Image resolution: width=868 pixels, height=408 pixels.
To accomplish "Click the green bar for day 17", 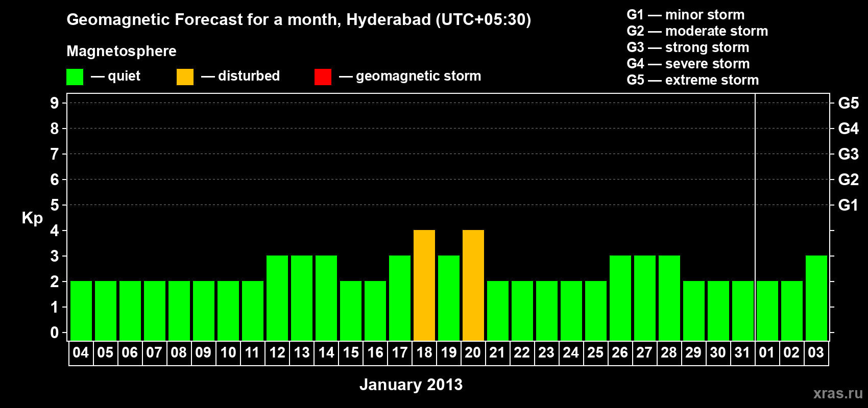I will (x=400, y=298).
